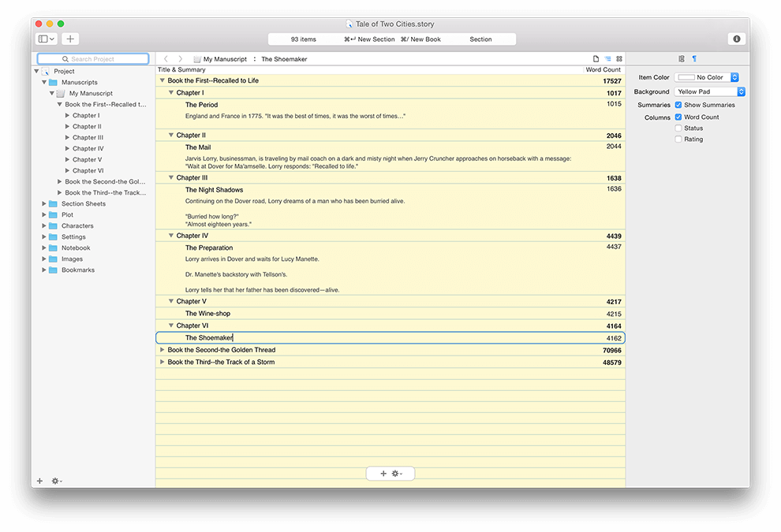This screenshot has width=781, height=532.
Task: Click the Project file icon in sidebar
Action: pyautogui.click(x=45, y=71)
